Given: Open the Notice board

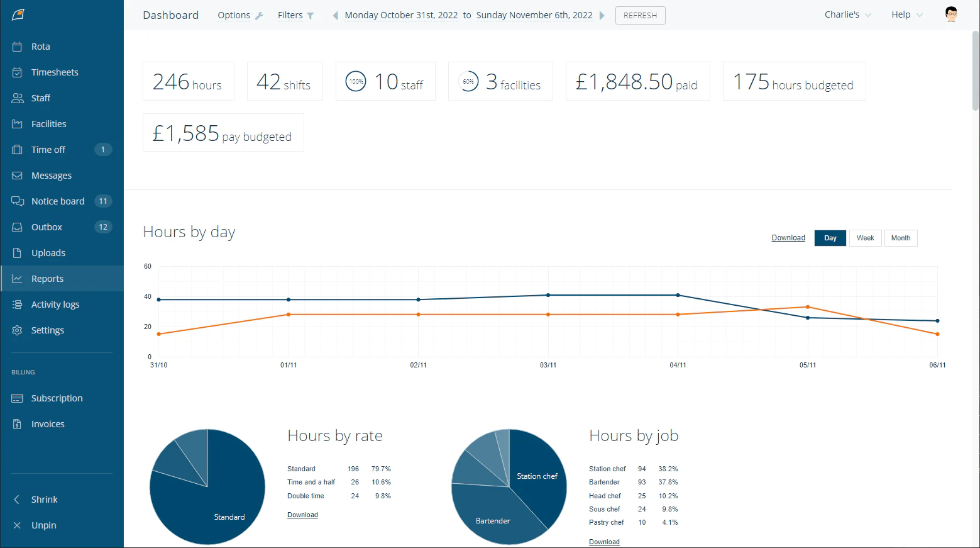Looking at the screenshot, I should pos(58,201).
